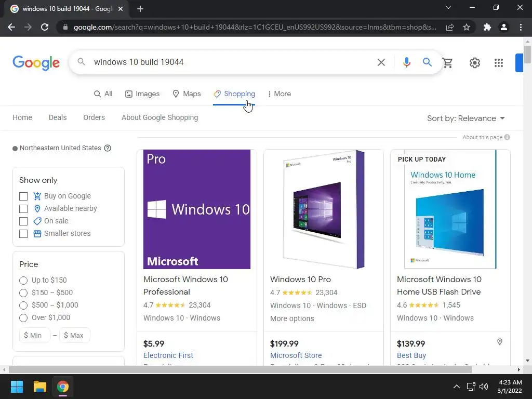Select the $500 – $1,000 price range
The width and height of the screenshot is (532, 399).
[x=23, y=305]
